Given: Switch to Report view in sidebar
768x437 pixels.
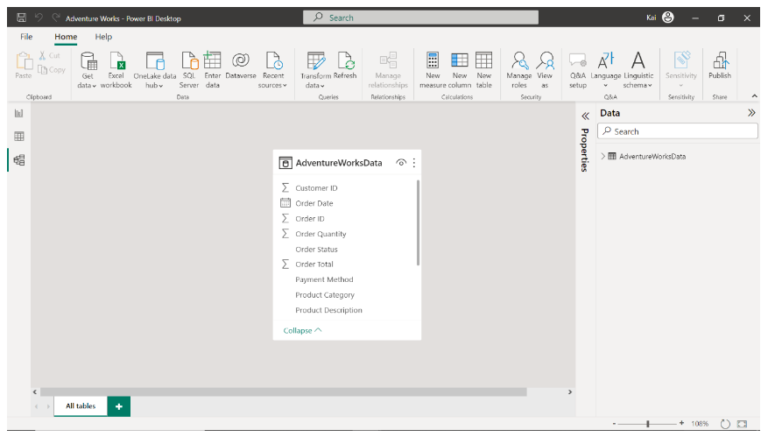Looking at the screenshot, I should [x=19, y=113].
